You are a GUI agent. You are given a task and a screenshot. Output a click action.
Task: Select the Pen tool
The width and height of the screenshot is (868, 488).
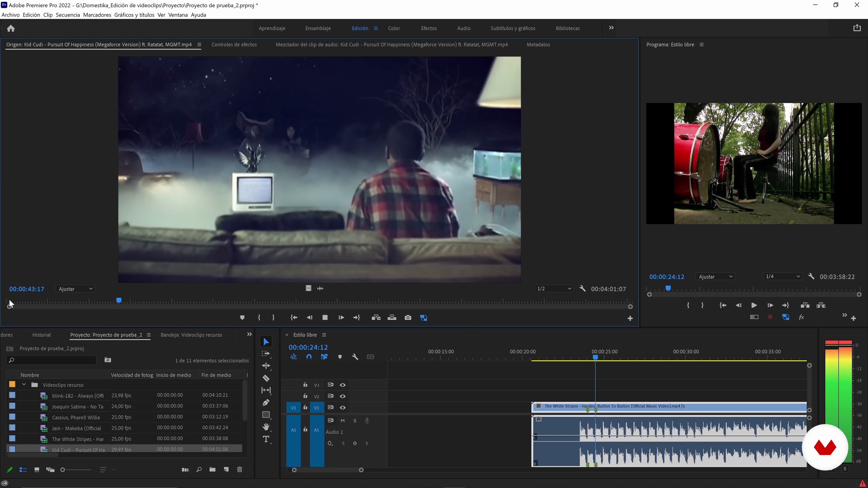click(x=266, y=402)
